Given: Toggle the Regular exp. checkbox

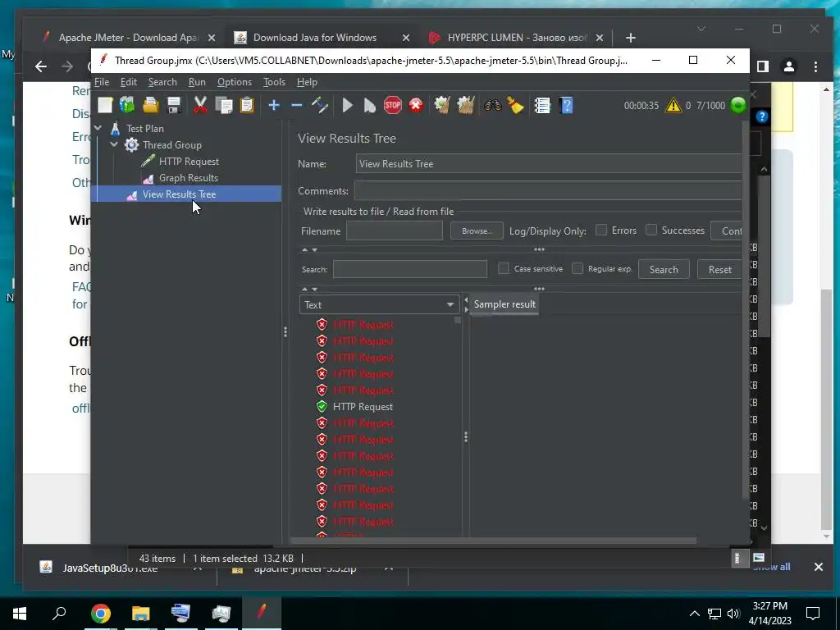Looking at the screenshot, I should (x=577, y=268).
